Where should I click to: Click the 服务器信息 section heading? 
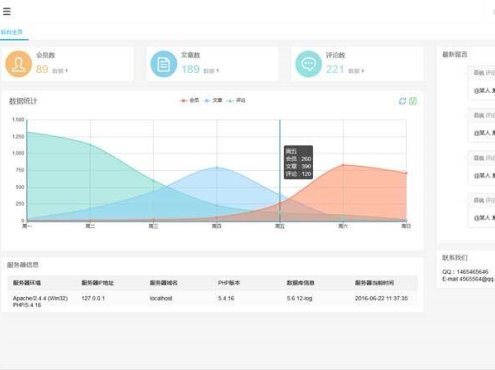pyautogui.click(x=23, y=265)
